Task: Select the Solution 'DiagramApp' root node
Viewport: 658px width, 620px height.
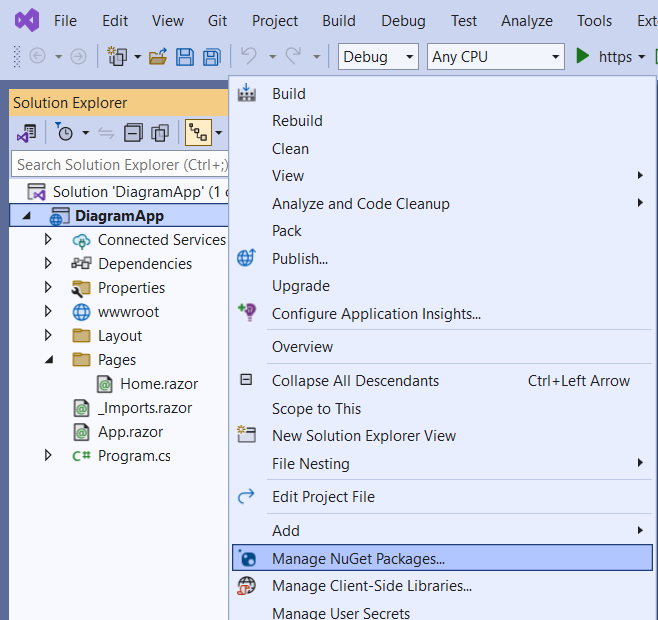Action: click(119, 192)
